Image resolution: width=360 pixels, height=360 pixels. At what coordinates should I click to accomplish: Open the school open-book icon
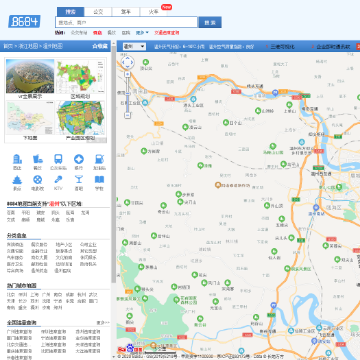[x=99, y=180]
